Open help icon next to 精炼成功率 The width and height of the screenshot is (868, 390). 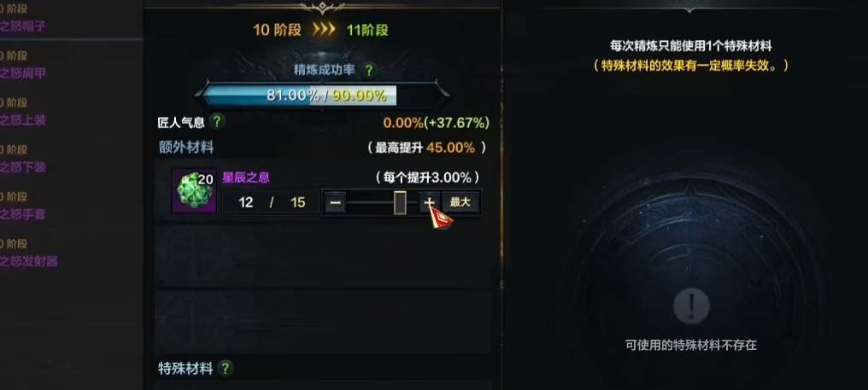369,70
